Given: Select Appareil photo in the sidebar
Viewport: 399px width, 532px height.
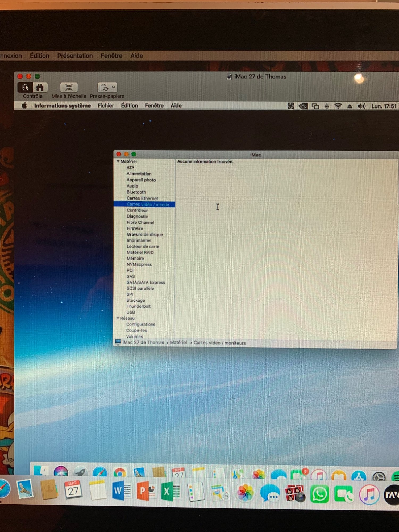Looking at the screenshot, I should (141, 180).
